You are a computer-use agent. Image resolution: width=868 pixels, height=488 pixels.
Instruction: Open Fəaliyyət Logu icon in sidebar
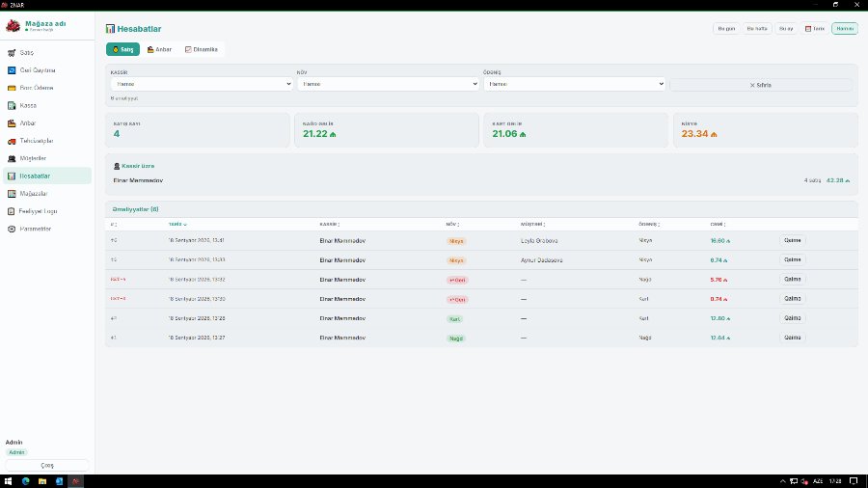11,211
